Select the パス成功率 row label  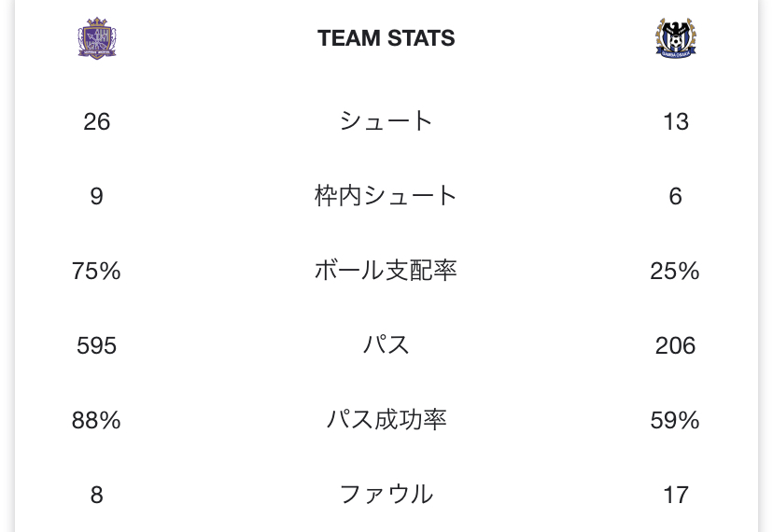coord(386,420)
